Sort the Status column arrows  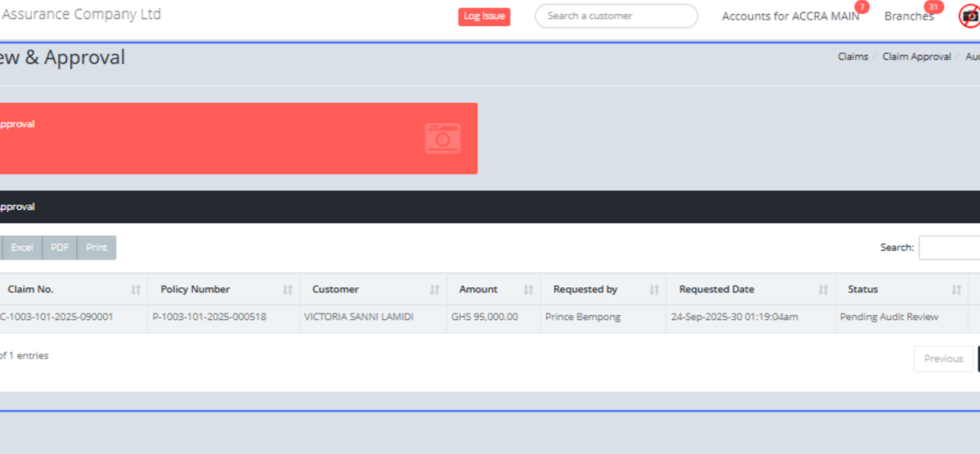point(956,290)
